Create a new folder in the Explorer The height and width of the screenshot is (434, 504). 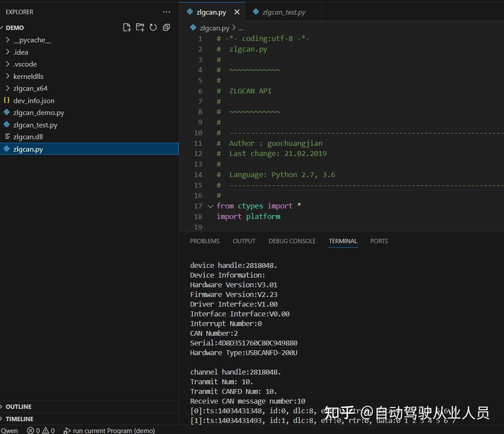[140, 27]
